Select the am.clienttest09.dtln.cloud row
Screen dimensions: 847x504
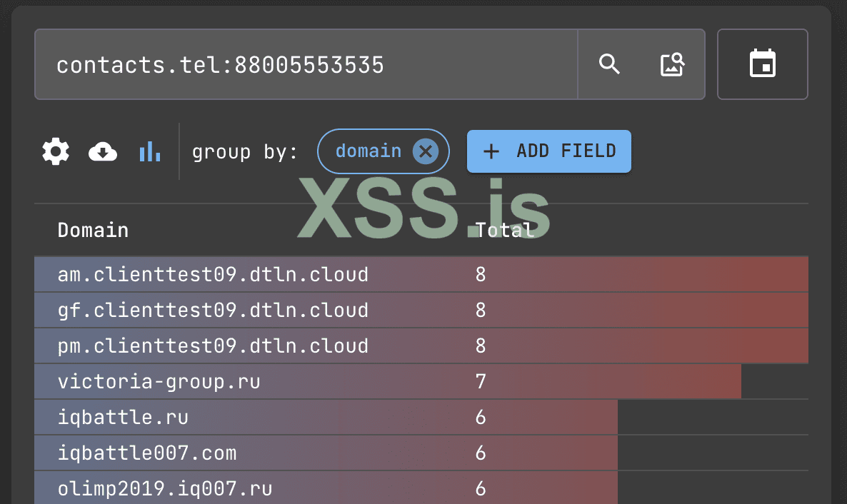pos(213,275)
